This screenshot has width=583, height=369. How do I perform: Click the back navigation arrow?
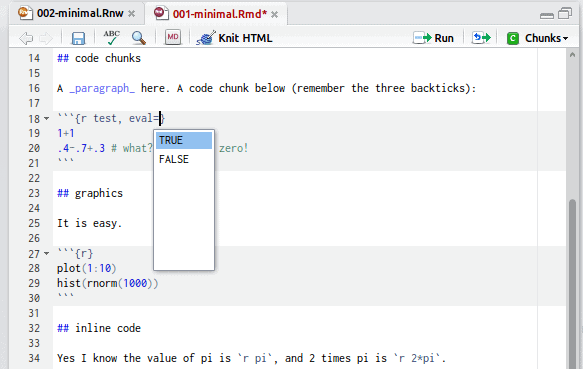point(26,38)
